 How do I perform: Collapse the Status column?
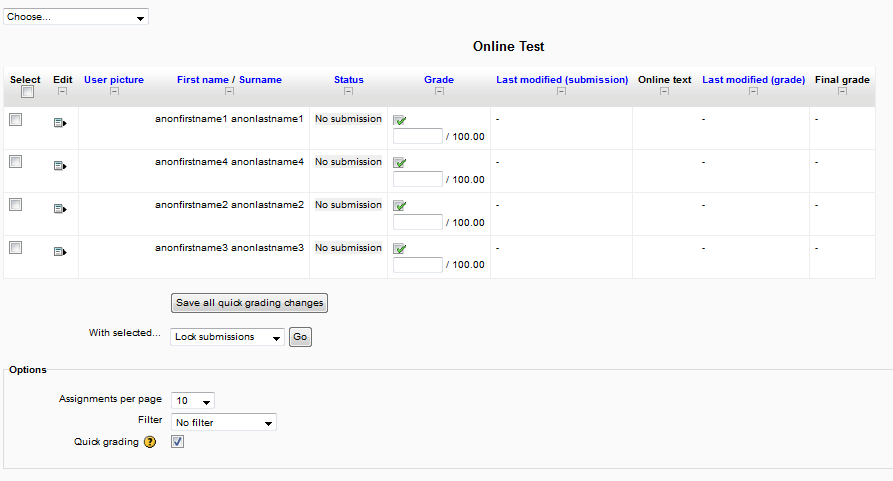(x=349, y=91)
